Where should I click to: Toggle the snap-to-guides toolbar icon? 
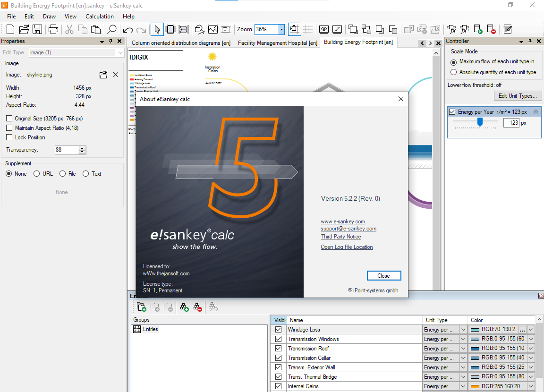(295, 29)
